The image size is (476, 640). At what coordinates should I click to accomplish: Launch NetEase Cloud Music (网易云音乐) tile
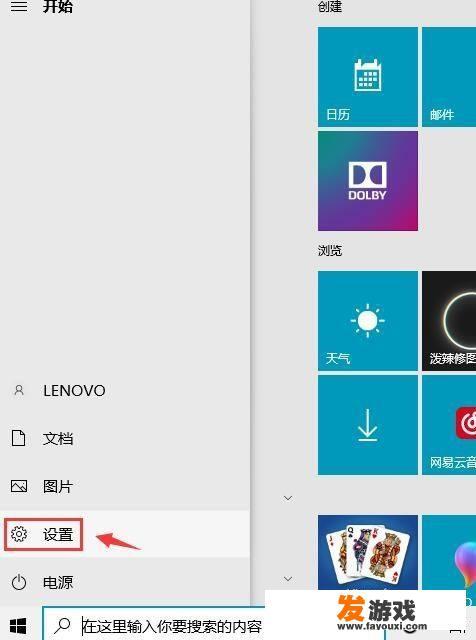click(x=449, y=425)
